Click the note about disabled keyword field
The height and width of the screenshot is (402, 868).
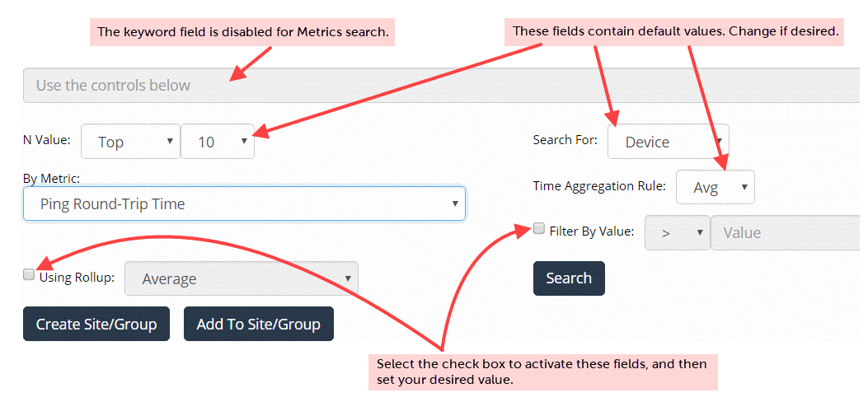tap(242, 32)
